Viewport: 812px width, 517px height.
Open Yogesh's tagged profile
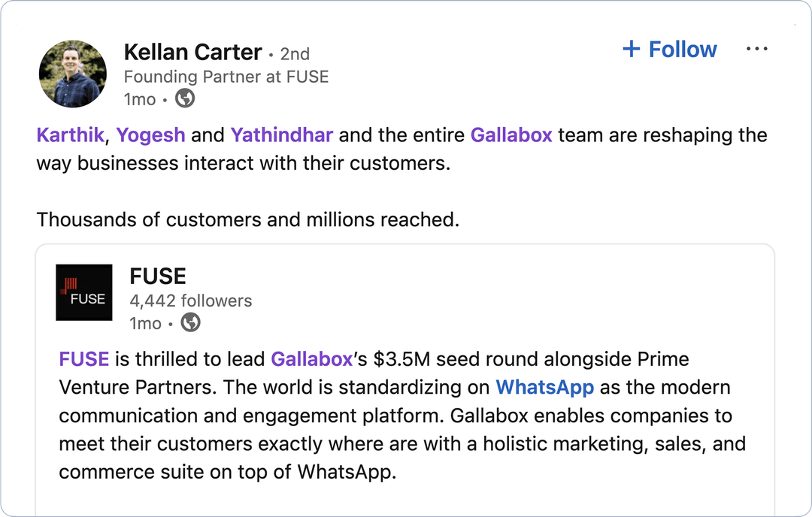[x=150, y=135]
